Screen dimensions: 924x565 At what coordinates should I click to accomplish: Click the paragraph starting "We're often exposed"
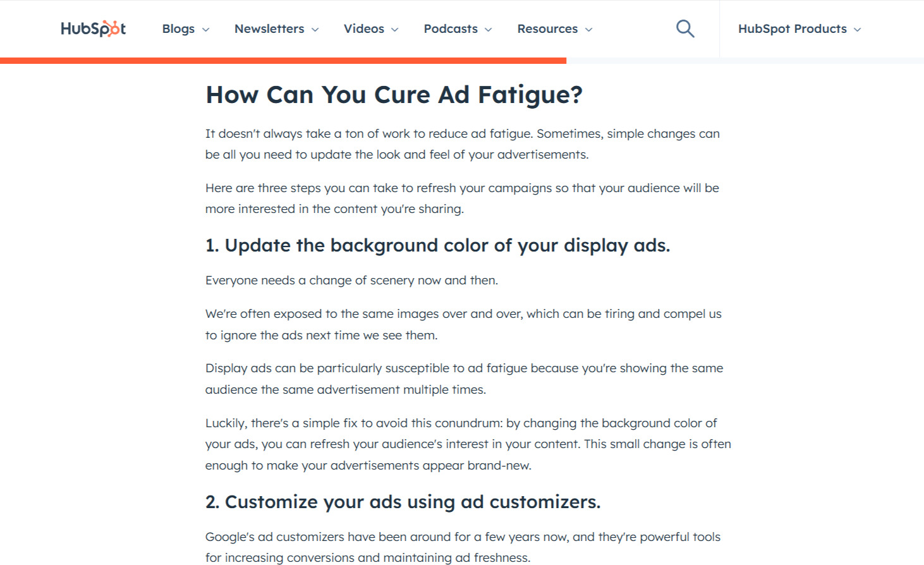463,324
